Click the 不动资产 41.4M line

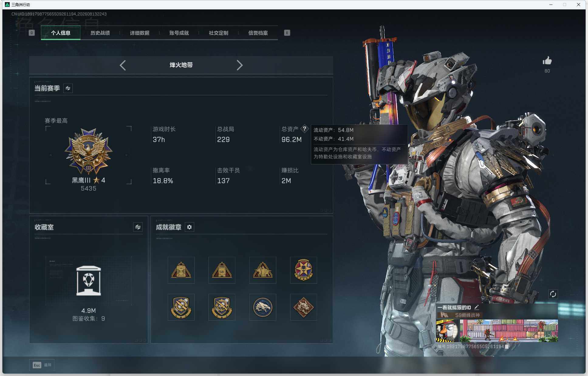click(333, 139)
